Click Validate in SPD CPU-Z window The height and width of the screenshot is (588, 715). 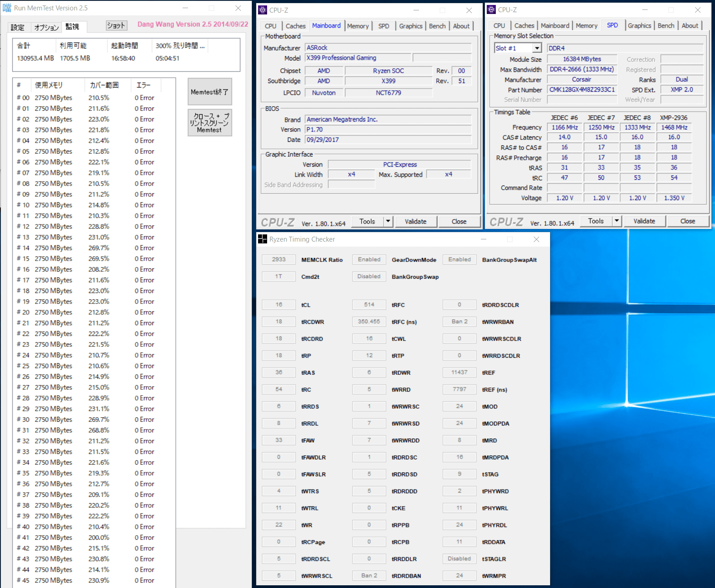pos(644,221)
